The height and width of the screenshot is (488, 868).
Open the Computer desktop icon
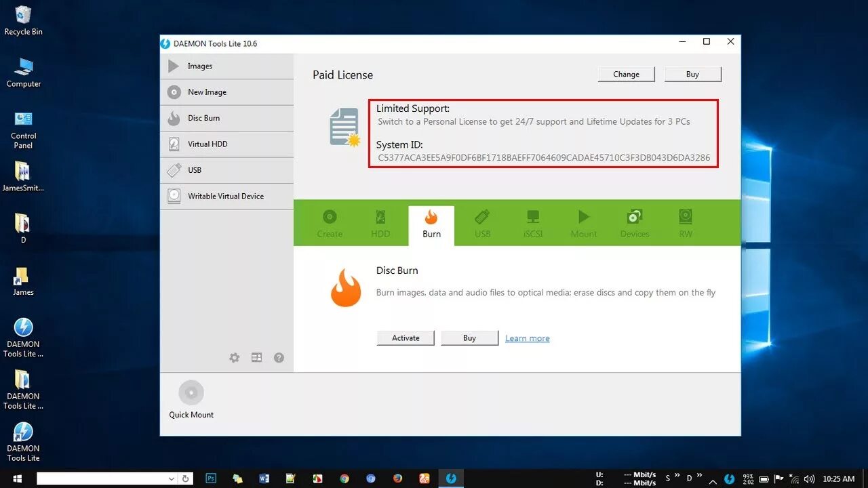point(23,73)
